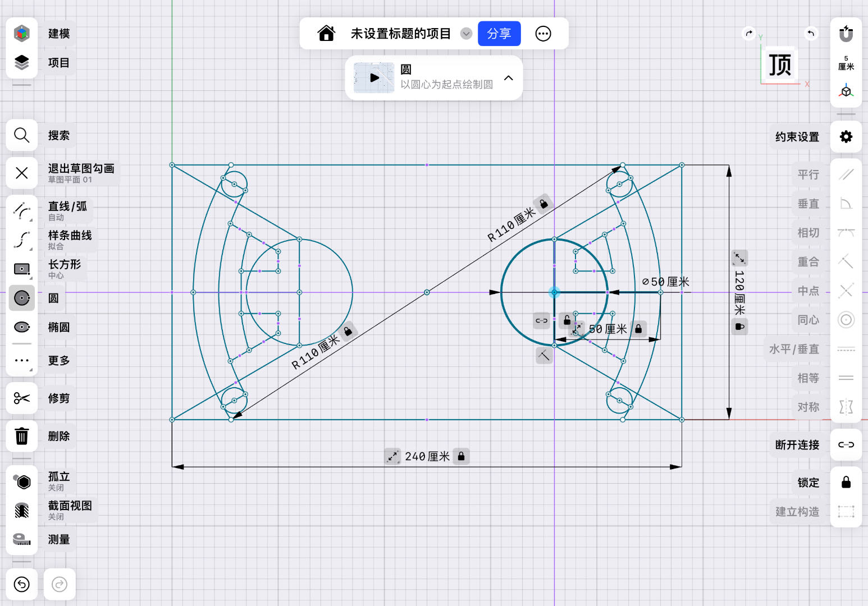The width and height of the screenshot is (868, 606).
Task: Click the 锁定 label button
Action: (x=808, y=483)
